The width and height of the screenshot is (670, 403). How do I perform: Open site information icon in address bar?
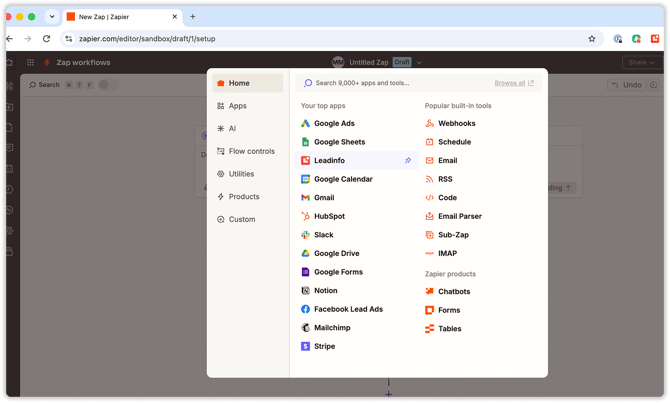coord(69,39)
